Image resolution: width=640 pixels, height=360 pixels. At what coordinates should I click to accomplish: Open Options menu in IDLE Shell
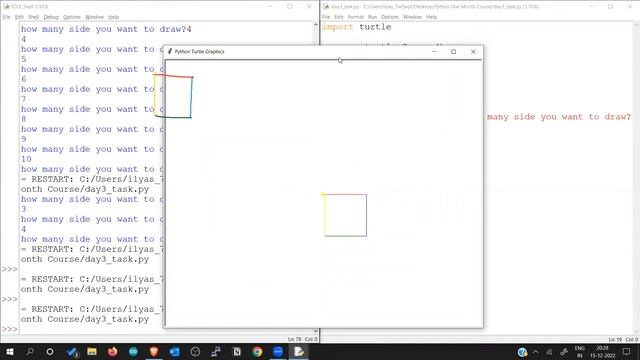click(72, 17)
